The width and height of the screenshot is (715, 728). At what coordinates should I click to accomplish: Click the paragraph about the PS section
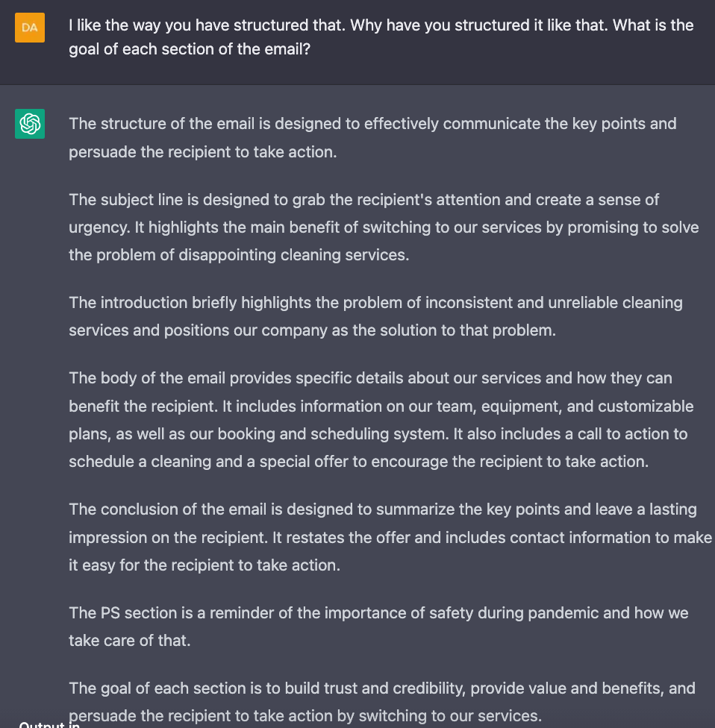(x=378, y=627)
